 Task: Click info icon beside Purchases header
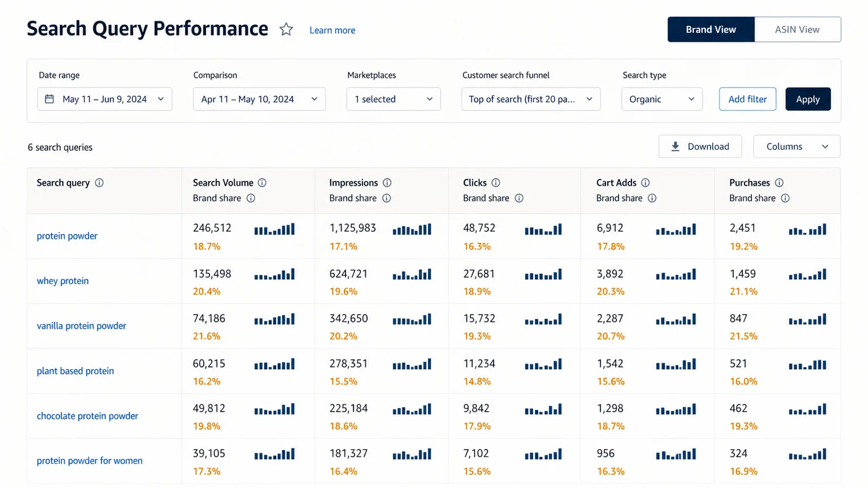click(779, 183)
